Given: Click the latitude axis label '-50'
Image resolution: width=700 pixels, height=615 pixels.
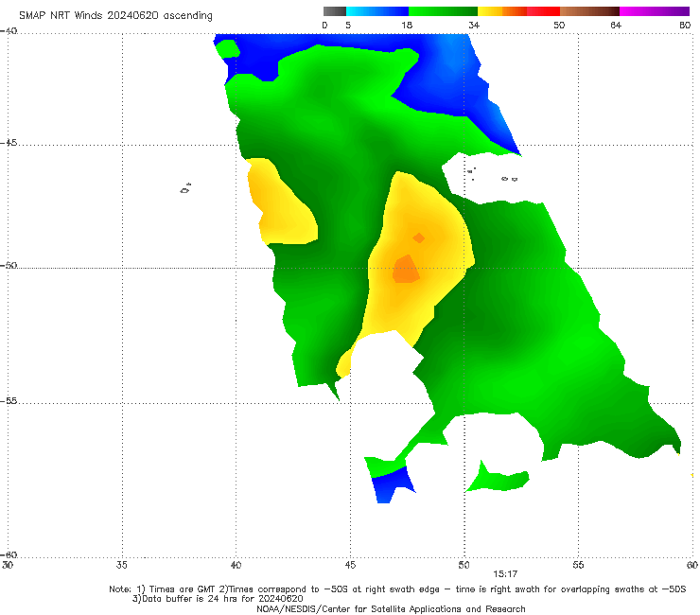Looking at the screenshot, I should coord(9,266).
